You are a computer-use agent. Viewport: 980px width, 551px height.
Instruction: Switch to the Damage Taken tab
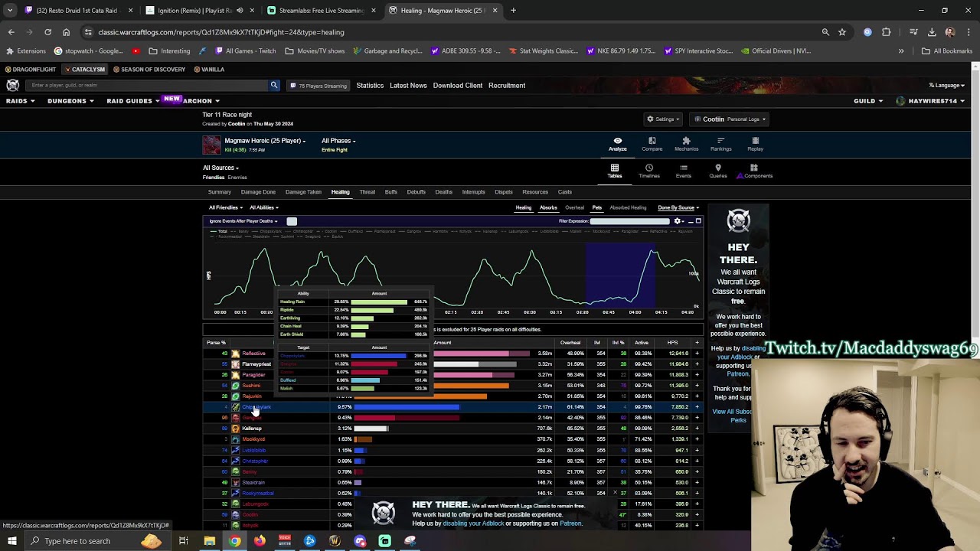[303, 192]
